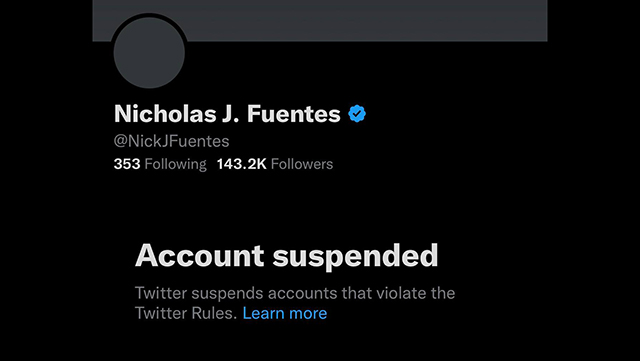Image resolution: width=640 pixels, height=361 pixels.
Task: Click the @NickJFuentes handle
Action: pos(171,141)
